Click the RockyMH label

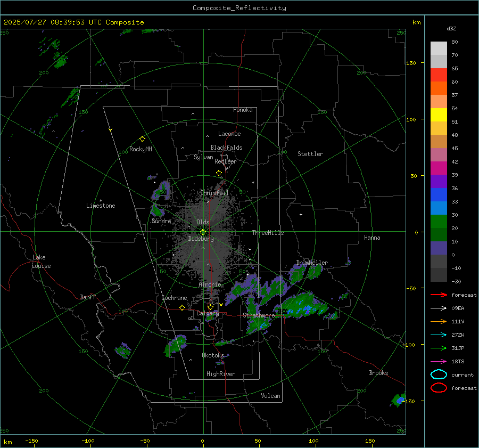point(141,149)
